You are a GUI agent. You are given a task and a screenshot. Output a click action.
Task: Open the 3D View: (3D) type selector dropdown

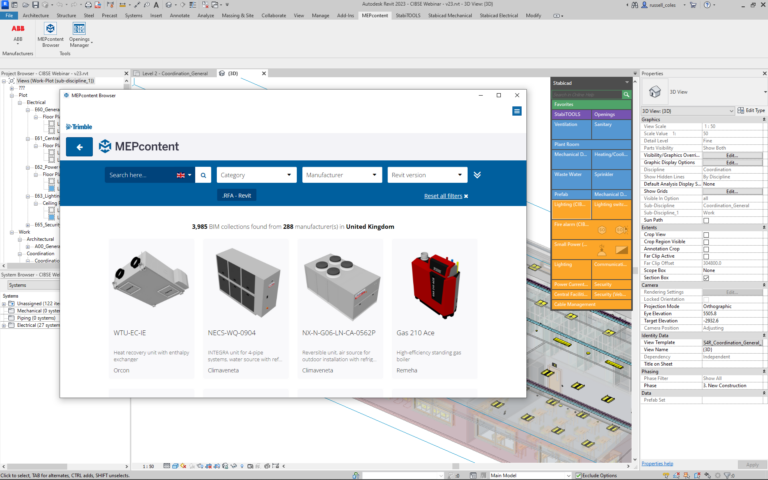coord(688,111)
